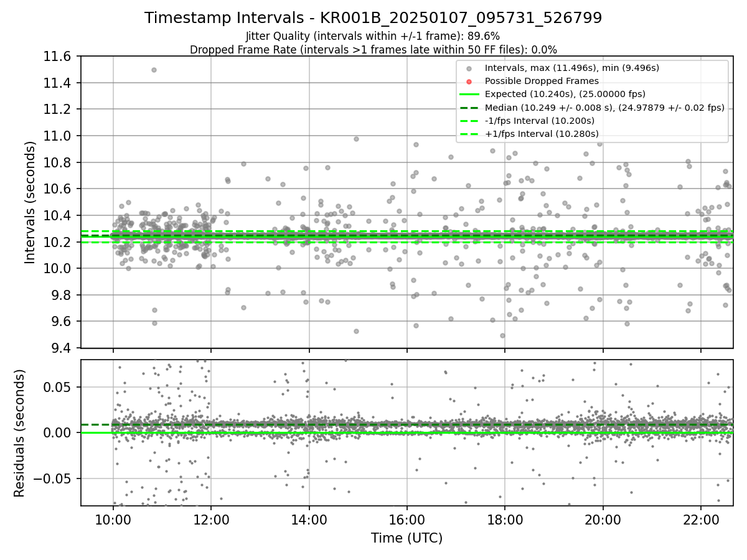This screenshot has width=747, height=560.
Task: Click the 18:00 tick label on the time axis
Action: pos(505,520)
